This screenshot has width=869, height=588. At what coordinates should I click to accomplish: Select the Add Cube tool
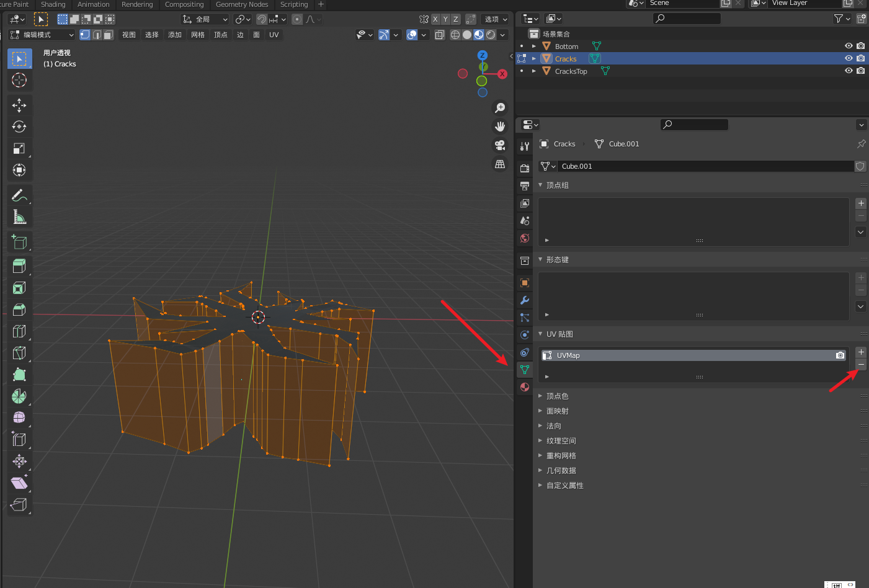click(19, 242)
